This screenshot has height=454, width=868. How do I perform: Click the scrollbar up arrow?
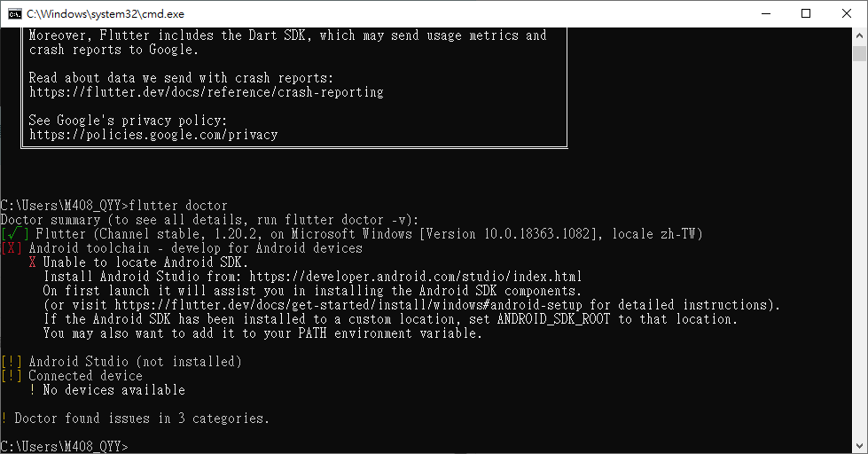coord(859,35)
